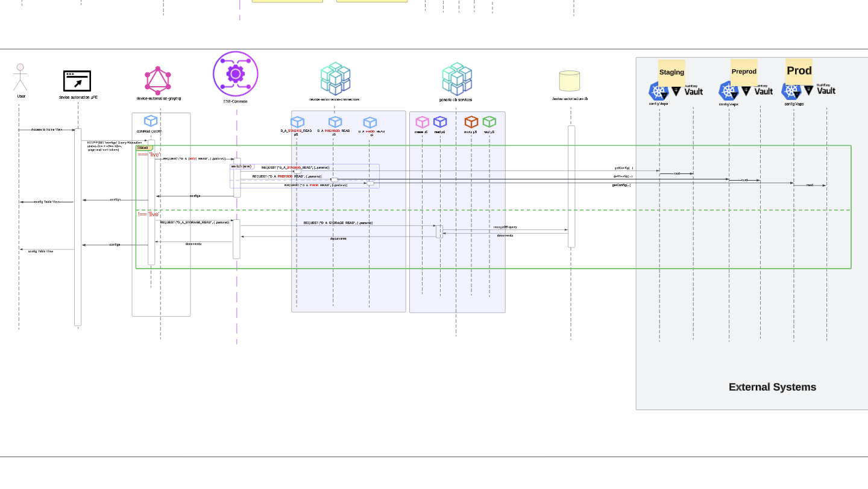Select the blue cube above CONFIGS QUERY

pyautogui.click(x=151, y=121)
